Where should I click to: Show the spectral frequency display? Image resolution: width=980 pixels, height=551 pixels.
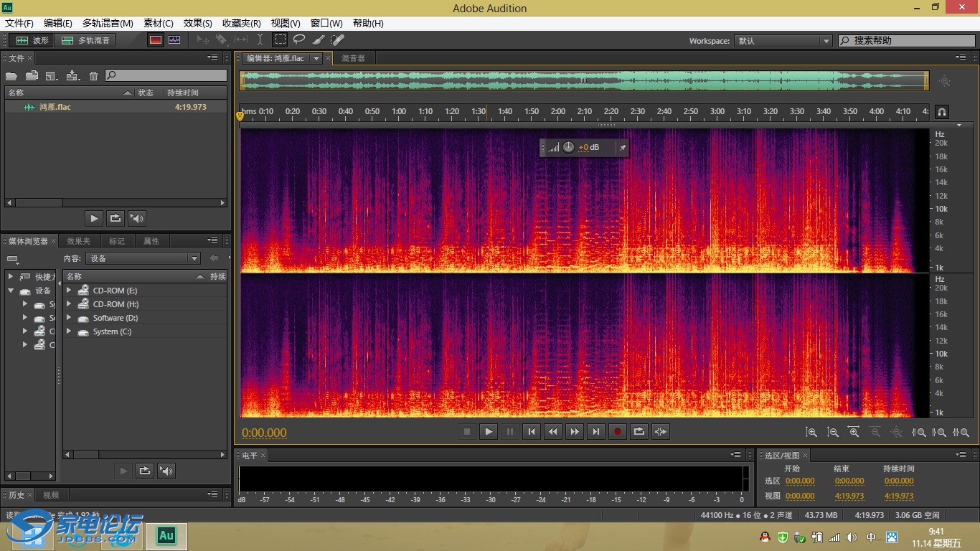coord(156,40)
